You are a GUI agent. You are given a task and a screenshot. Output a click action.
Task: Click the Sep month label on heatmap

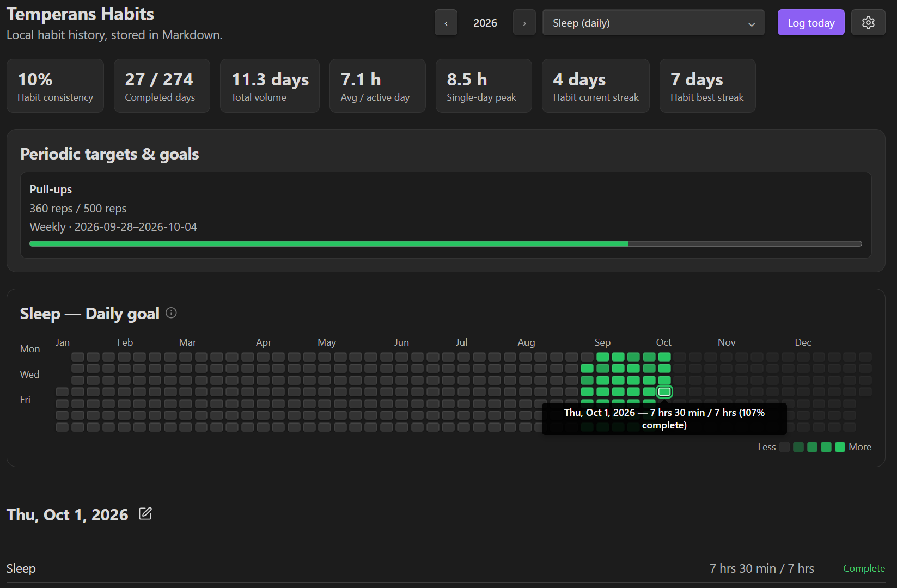click(x=602, y=342)
